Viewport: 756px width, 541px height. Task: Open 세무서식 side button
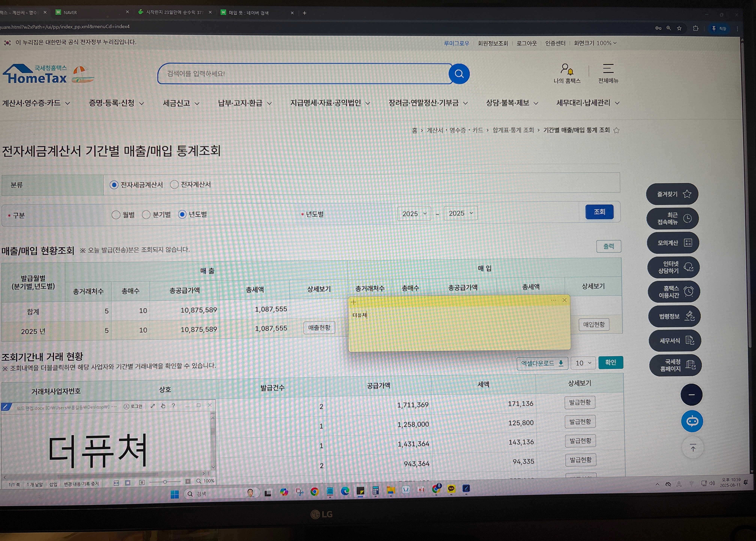coord(675,340)
